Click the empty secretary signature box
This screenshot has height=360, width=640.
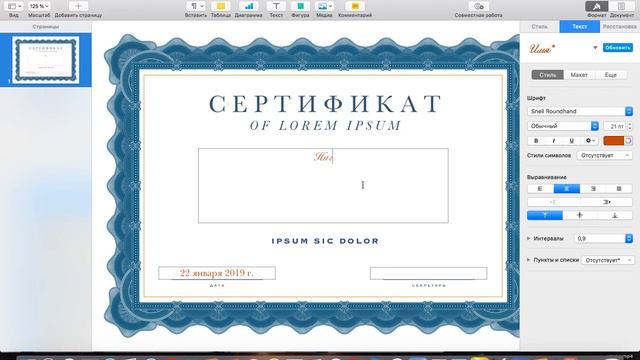pos(429,273)
